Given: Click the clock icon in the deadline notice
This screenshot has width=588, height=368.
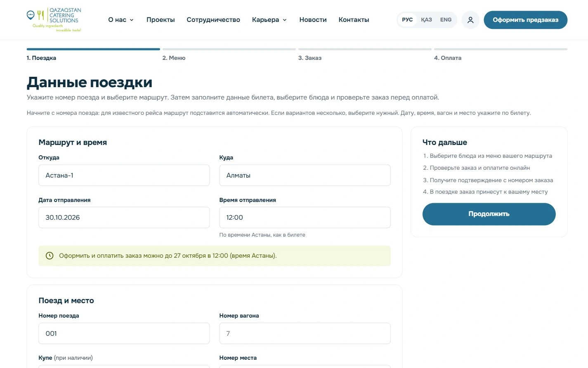Looking at the screenshot, I should [50, 256].
